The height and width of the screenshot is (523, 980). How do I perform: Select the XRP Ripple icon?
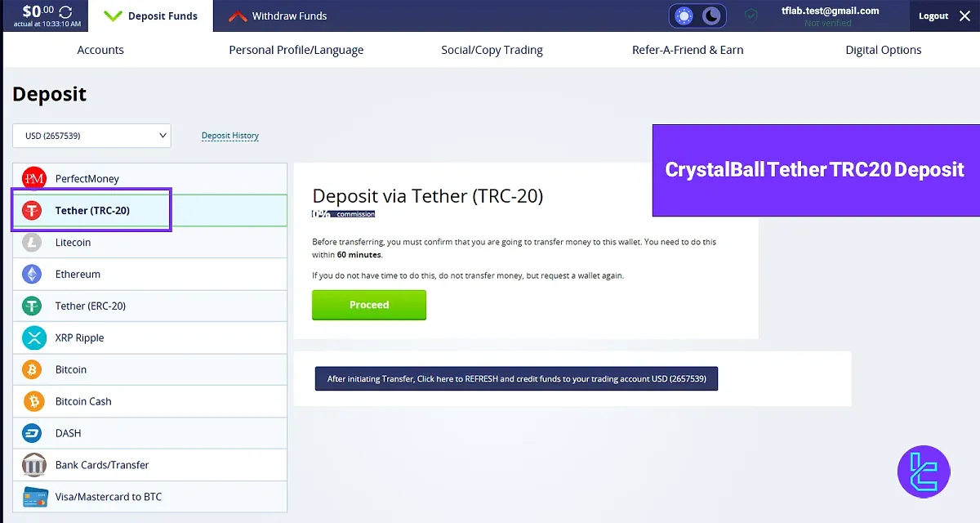click(x=33, y=337)
